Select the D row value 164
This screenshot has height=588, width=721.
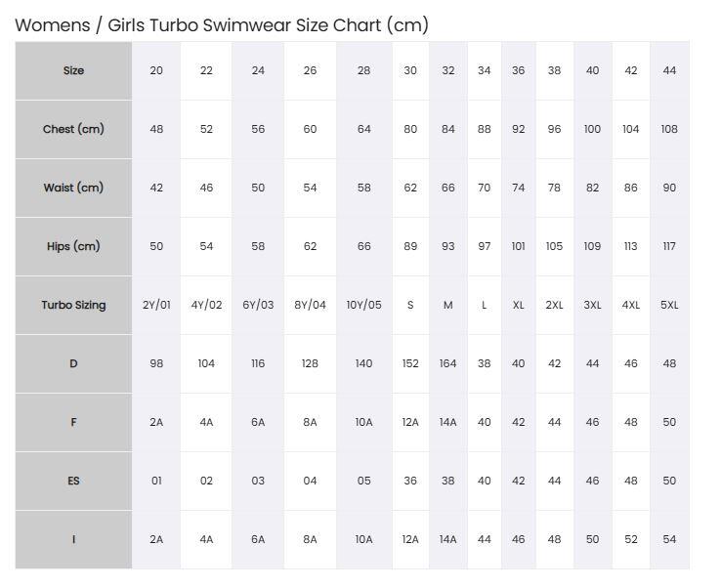(x=447, y=363)
